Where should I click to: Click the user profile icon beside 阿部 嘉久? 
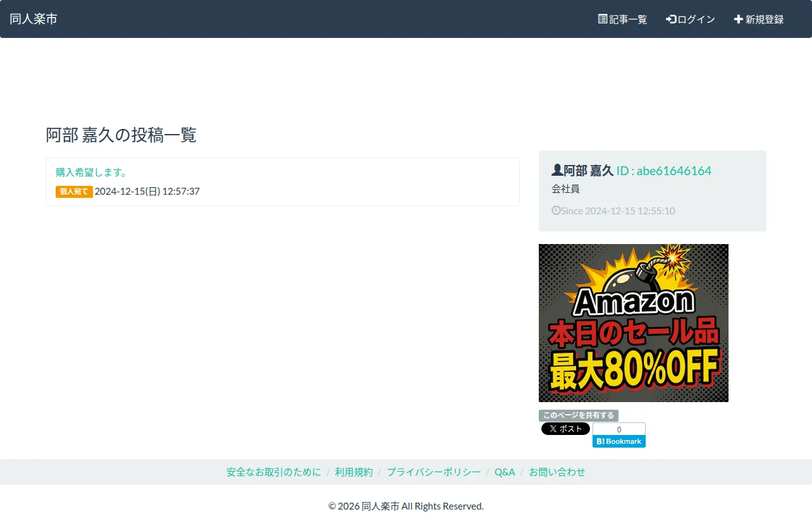click(x=557, y=170)
